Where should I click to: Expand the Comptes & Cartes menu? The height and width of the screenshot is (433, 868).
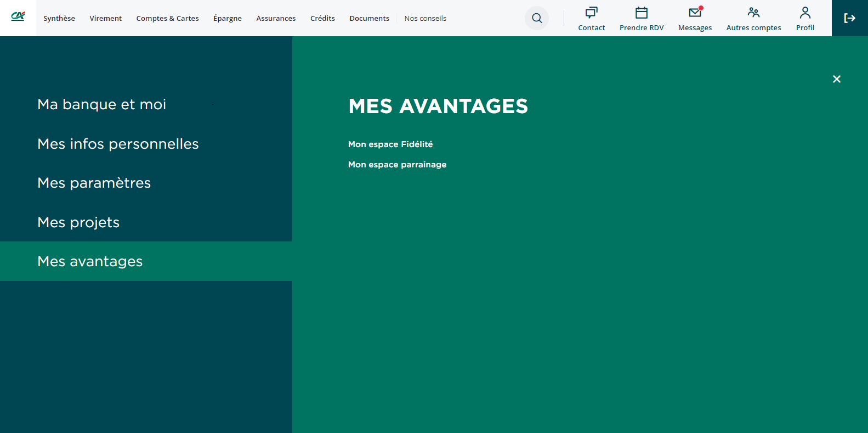tap(167, 18)
